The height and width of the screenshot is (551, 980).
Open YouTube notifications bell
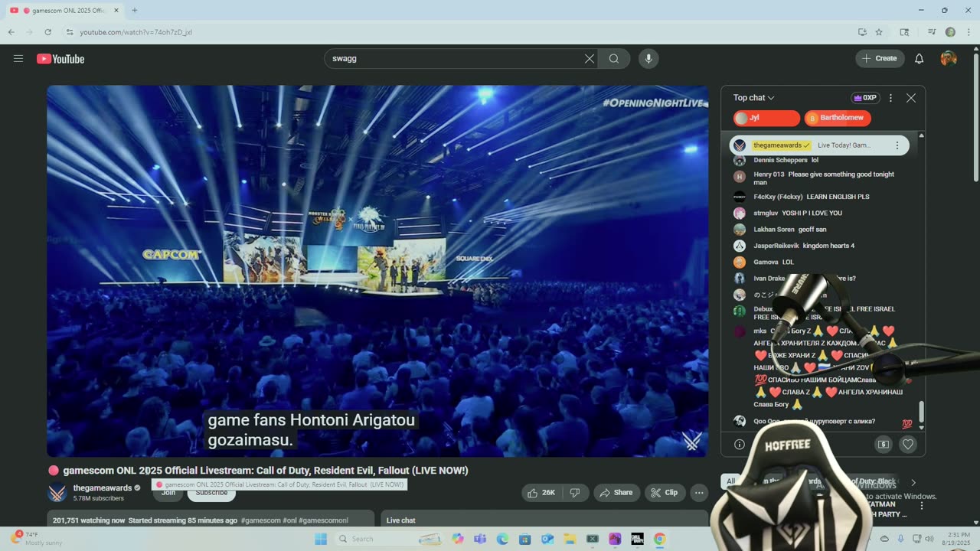pyautogui.click(x=920, y=58)
